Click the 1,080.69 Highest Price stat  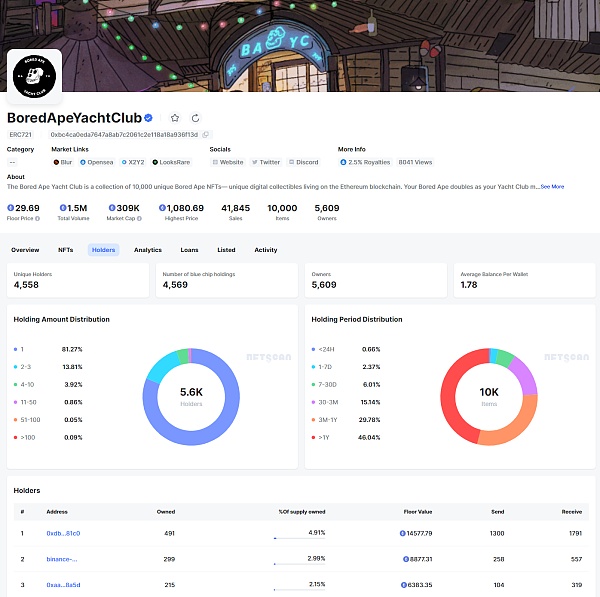tap(181, 212)
